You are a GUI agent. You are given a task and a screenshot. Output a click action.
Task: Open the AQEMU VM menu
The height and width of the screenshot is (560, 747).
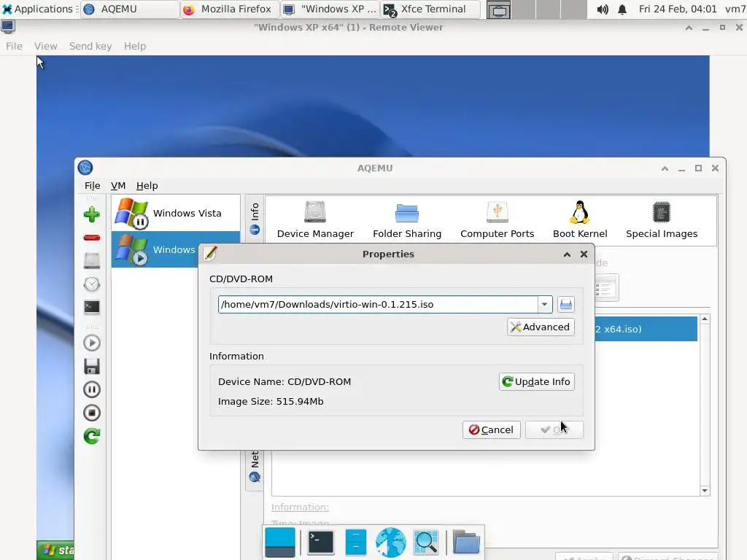click(118, 186)
